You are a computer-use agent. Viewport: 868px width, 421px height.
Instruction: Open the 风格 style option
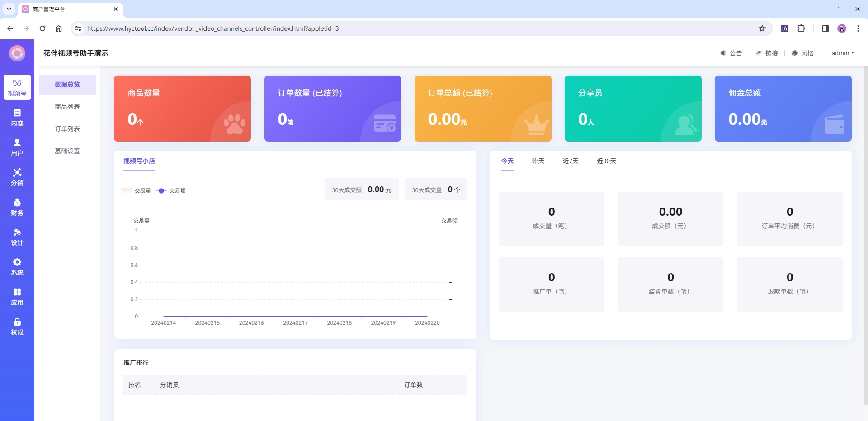point(802,53)
